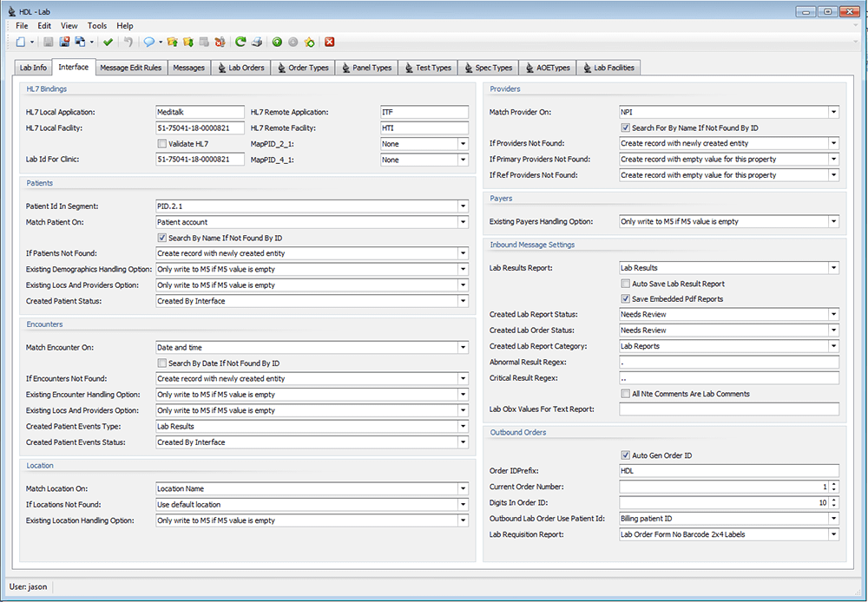The width and height of the screenshot is (868, 602).
Task: Click the new document toolbar icon
Action: 20,42
